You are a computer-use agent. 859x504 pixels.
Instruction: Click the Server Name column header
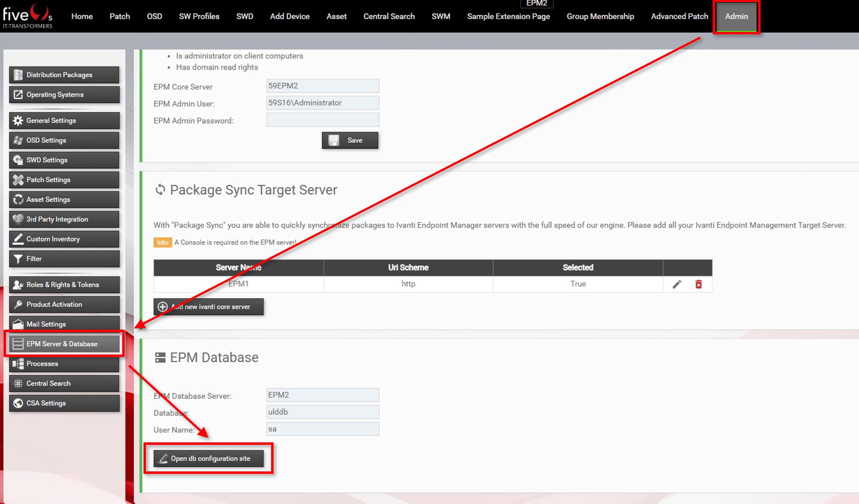point(238,268)
